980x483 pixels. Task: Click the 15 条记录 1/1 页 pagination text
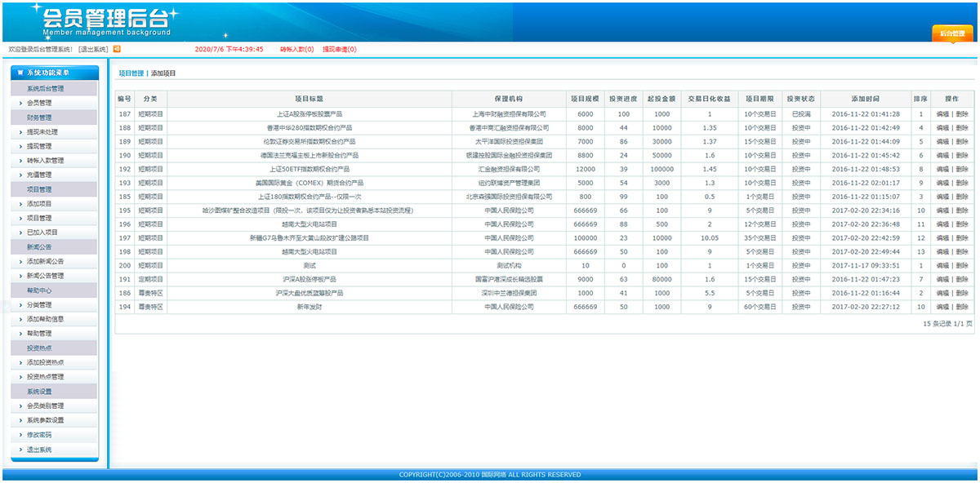click(947, 323)
